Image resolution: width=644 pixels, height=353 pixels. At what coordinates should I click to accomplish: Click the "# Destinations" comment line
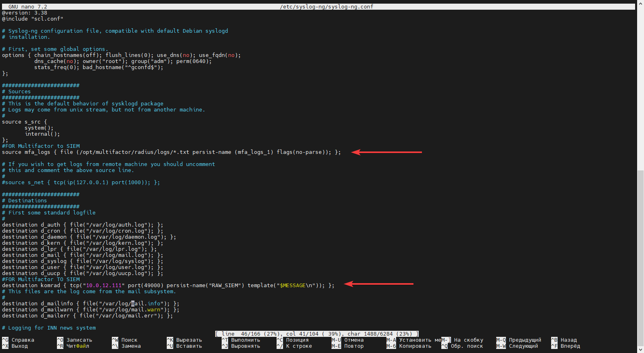point(25,201)
